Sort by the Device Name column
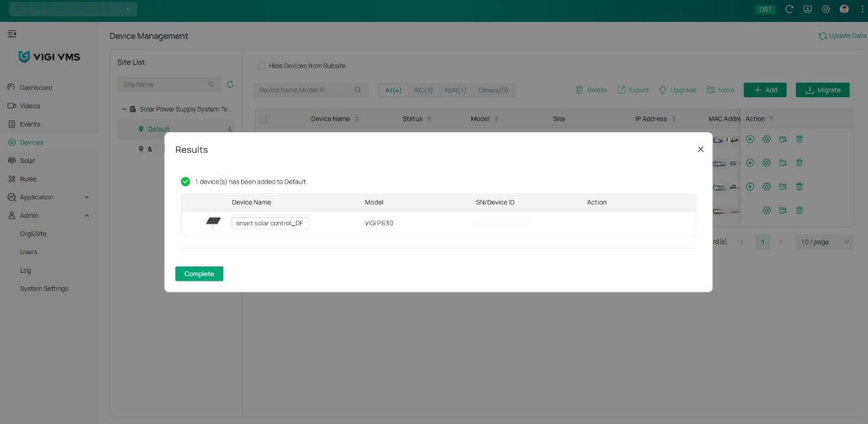Image resolution: width=868 pixels, height=424 pixels. pyautogui.click(x=357, y=119)
